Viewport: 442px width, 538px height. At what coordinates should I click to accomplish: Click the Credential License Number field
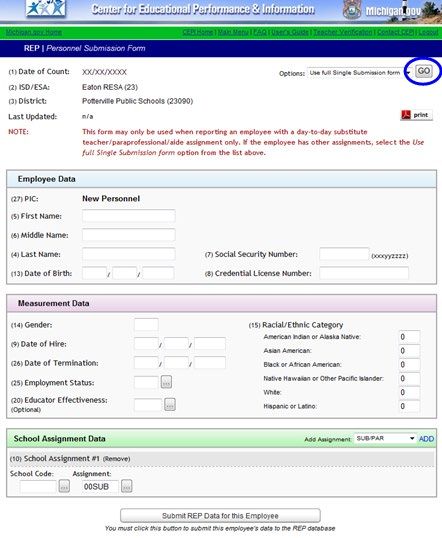pyautogui.click(x=364, y=273)
